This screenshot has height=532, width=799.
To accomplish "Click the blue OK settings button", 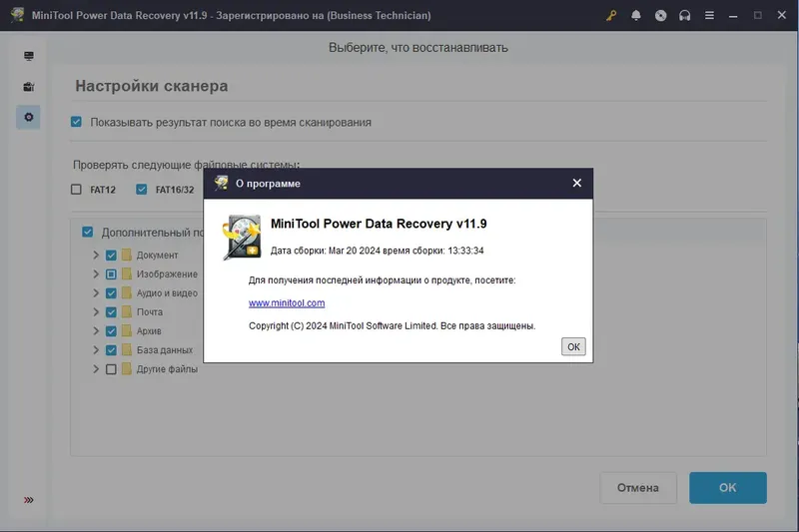I will point(728,488).
